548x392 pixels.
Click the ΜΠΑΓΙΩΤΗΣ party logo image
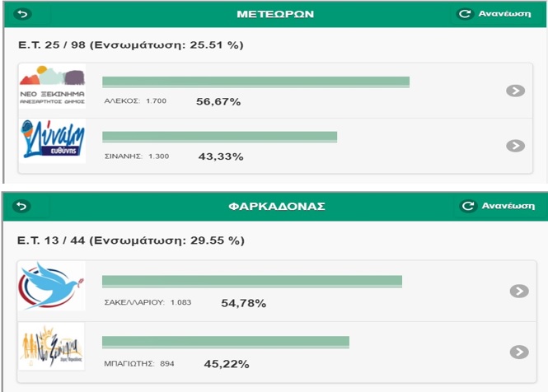pos(51,346)
